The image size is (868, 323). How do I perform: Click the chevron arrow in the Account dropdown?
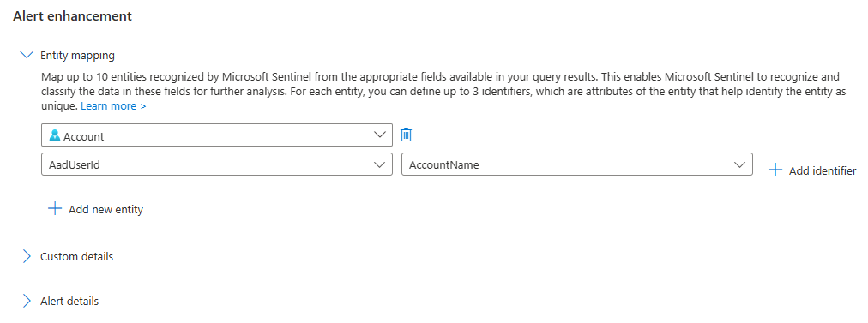click(x=379, y=135)
